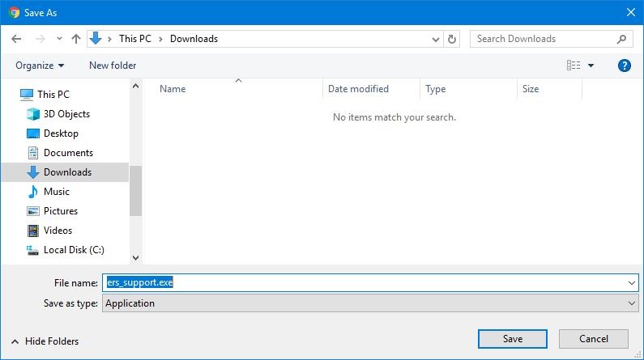Click the sidebar scroll down arrow
Viewport: 644px width, 360px height.
(x=135, y=258)
